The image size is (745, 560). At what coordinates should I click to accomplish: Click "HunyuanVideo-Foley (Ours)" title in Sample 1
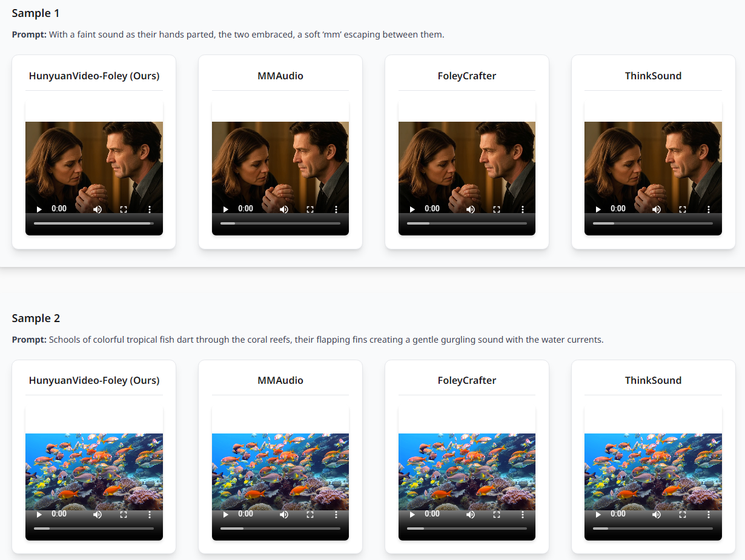94,76
